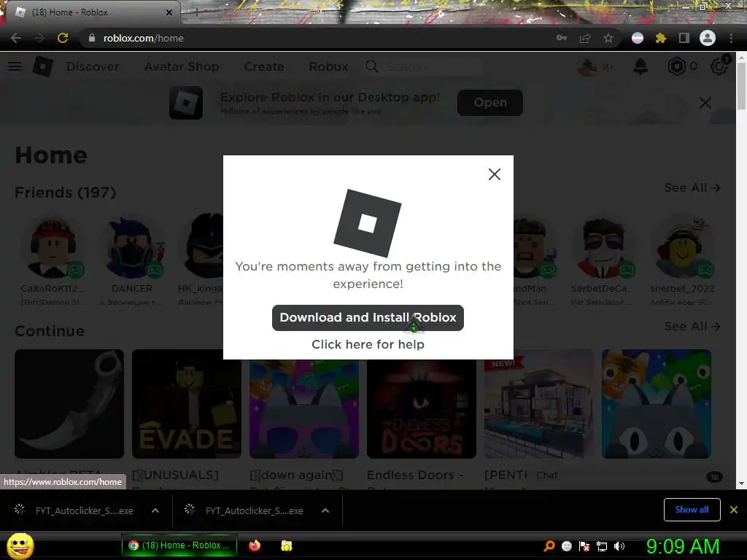
Task: Click the striped extension icon
Action: pyautogui.click(x=638, y=38)
